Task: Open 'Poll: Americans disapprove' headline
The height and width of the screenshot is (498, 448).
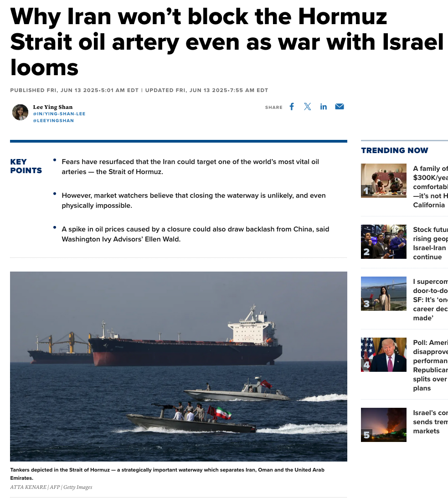Action: coord(431,365)
